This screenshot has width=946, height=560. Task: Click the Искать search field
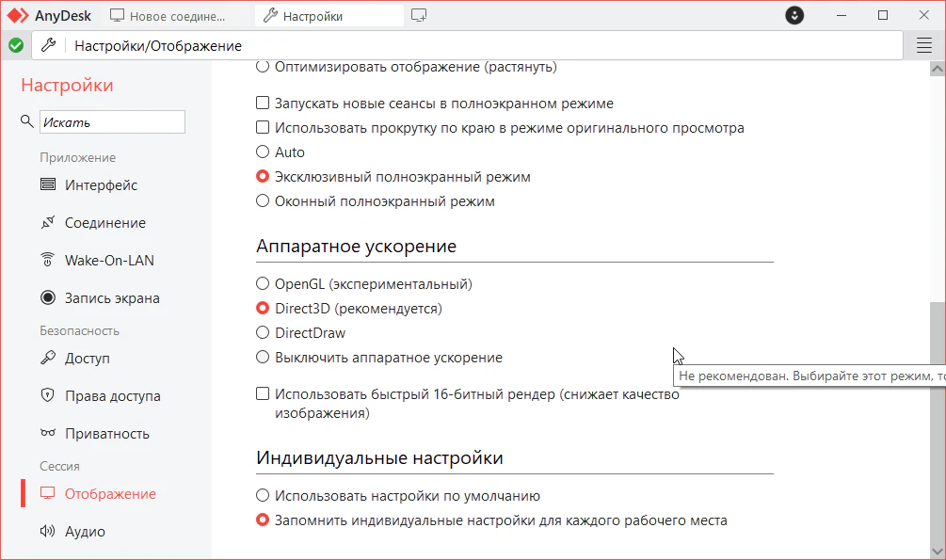[x=112, y=122]
